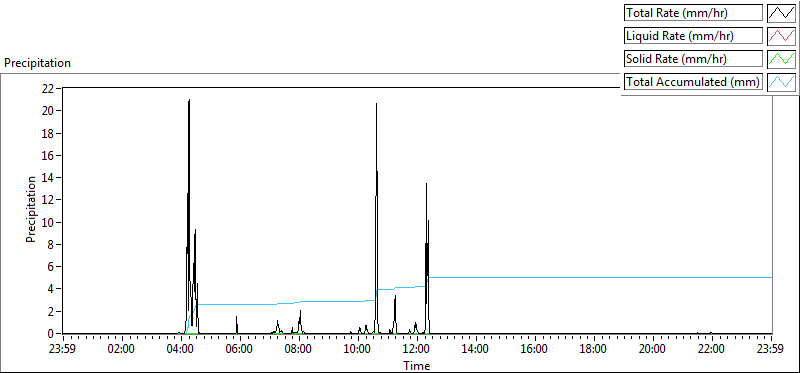
Task: Open the black Total Rate plot style icon
Action: pyautogui.click(x=782, y=13)
